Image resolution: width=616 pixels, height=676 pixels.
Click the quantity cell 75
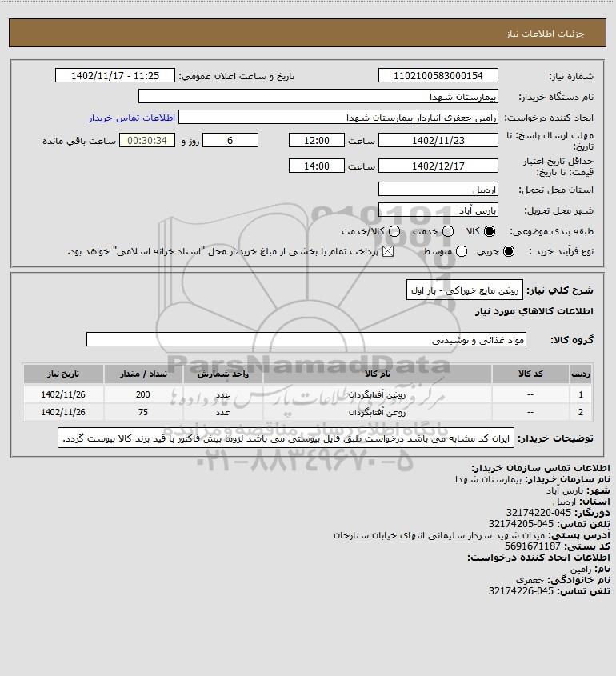coord(143,412)
